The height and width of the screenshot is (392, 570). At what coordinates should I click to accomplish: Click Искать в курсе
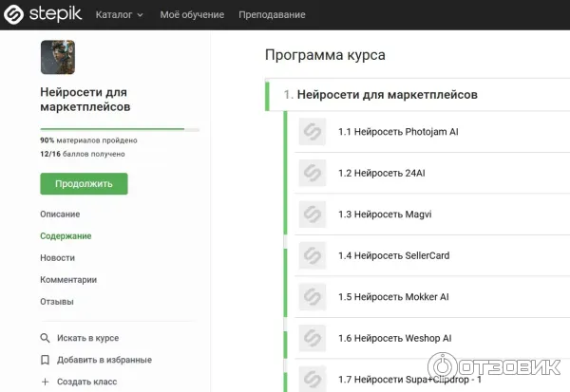coord(88,338)
